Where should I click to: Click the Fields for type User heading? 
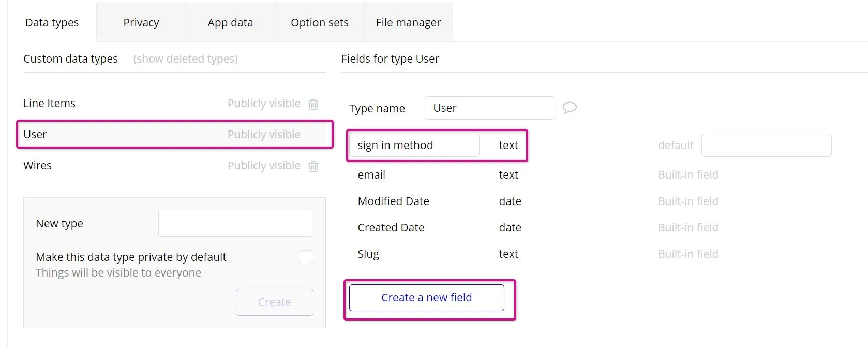[390, 59]
